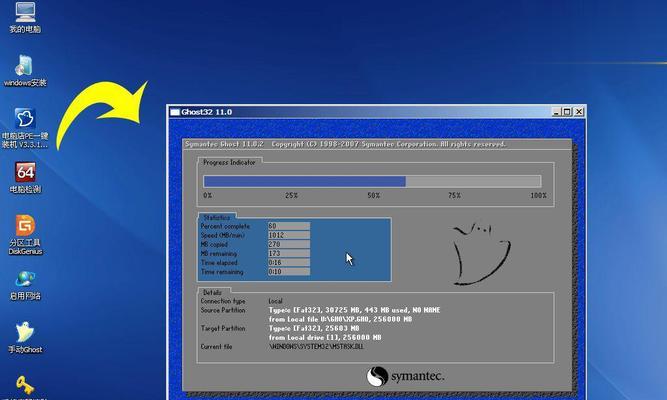This screenshot has width=667, height=400.
Task: Click the Connection type value Local
Action: (x=276, y=301)
